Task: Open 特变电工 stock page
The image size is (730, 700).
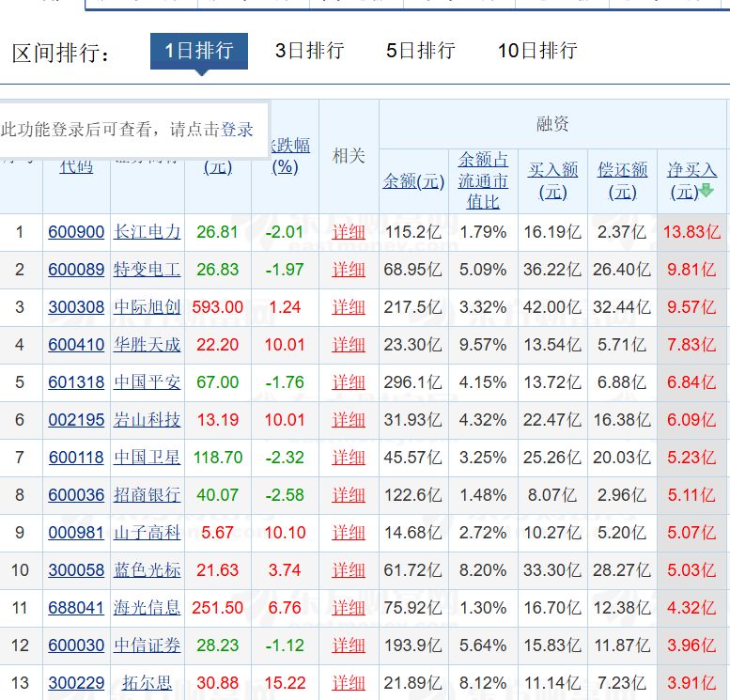Action: pos(148,270)
